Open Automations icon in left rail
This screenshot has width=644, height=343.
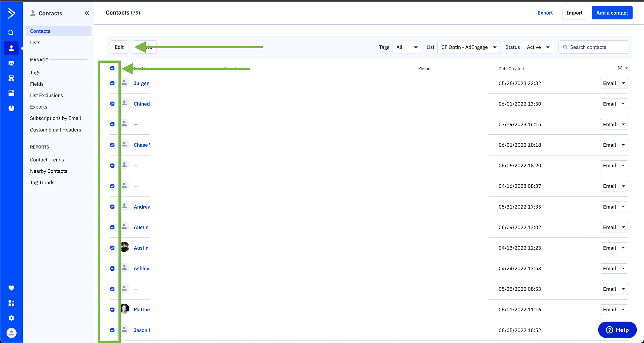point(11,78)
